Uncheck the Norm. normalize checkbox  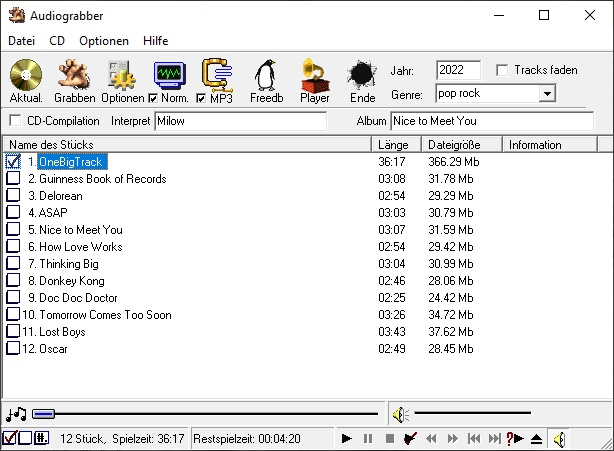153,98
